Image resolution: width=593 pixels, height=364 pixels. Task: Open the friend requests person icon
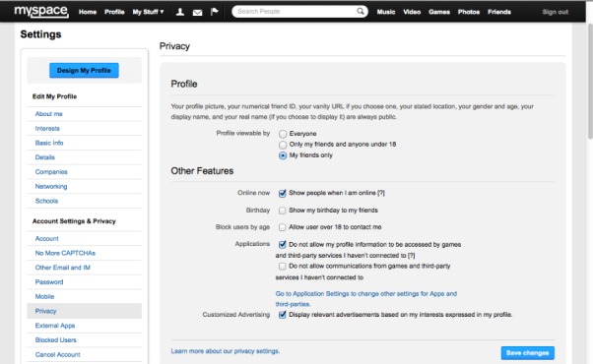pos(180,12)
